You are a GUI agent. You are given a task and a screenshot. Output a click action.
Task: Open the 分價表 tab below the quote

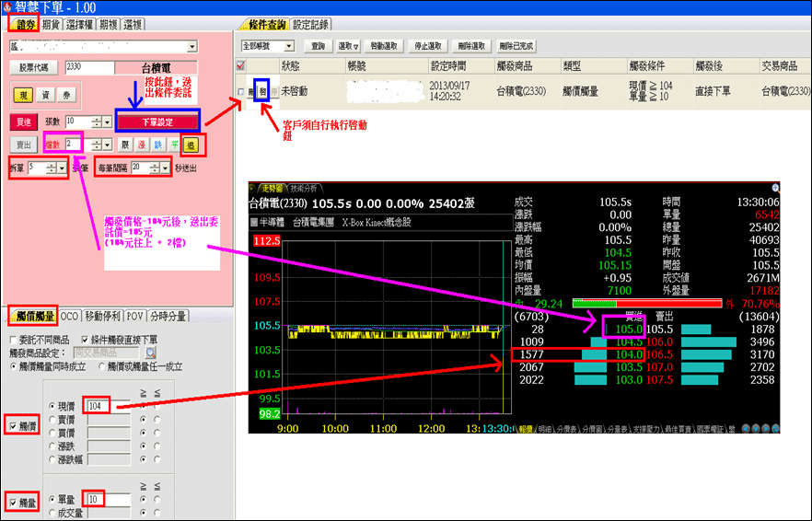[565, 429]
